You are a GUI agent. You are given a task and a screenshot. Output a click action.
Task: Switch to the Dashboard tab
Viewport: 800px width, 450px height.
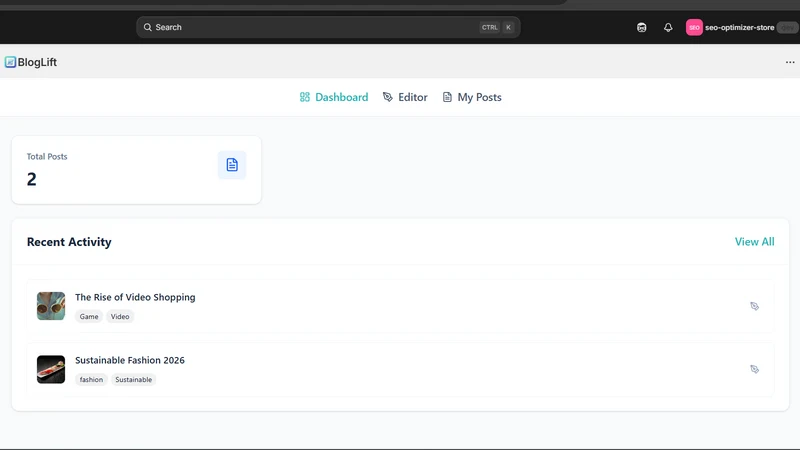click(x=334, y=97)
